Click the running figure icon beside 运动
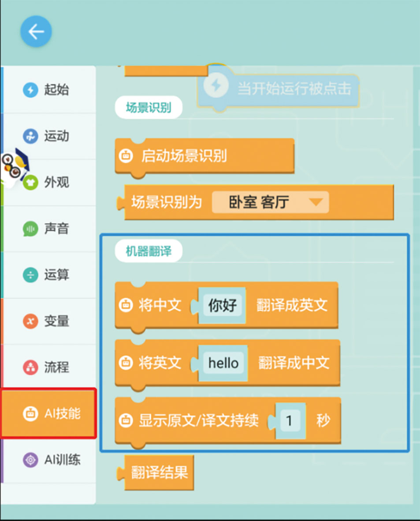 30,136
